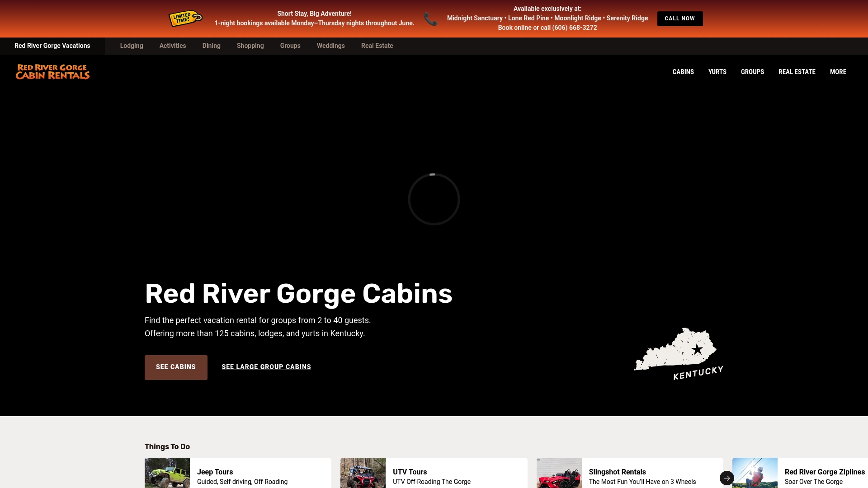This screenshot has height=488, width=868.
Task: Open Dining in the top menu
Action: click(212, 46)
